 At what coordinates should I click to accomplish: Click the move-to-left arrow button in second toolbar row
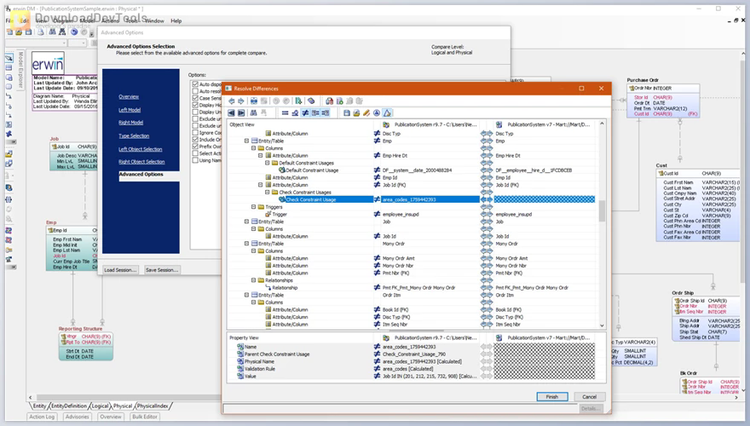pyautogui.click(x=231, y=113)
